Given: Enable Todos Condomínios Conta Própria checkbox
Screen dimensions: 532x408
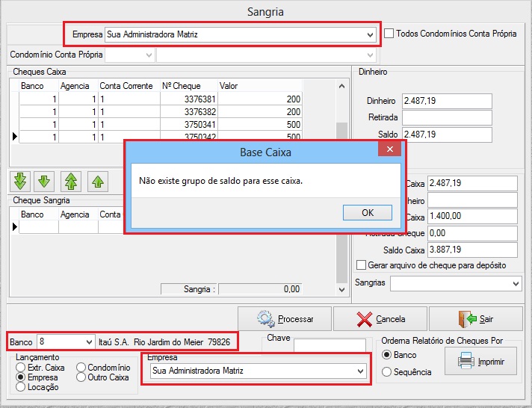Looking at the screenshot, I should pyautogui.click(x=389, y=34).
